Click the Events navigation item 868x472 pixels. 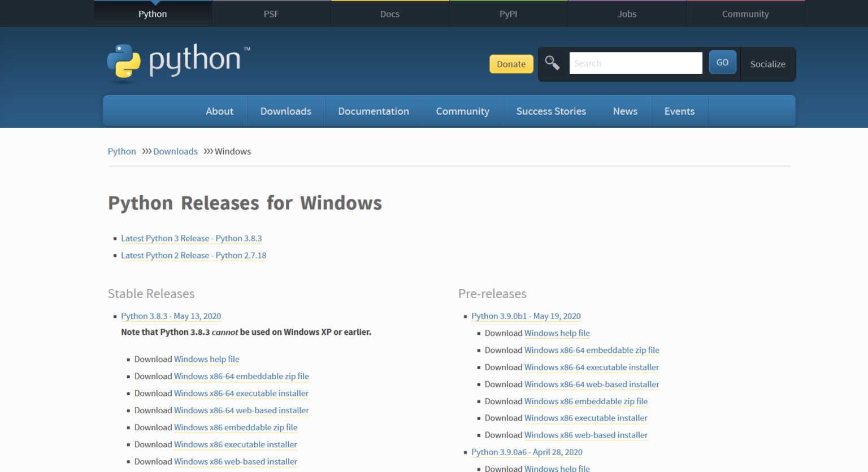[x=679, y=111]
